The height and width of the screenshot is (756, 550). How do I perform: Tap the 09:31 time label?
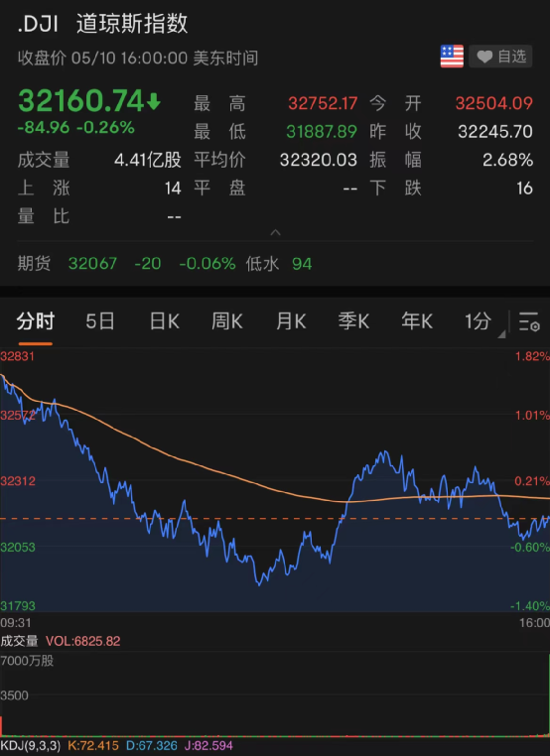16,622
